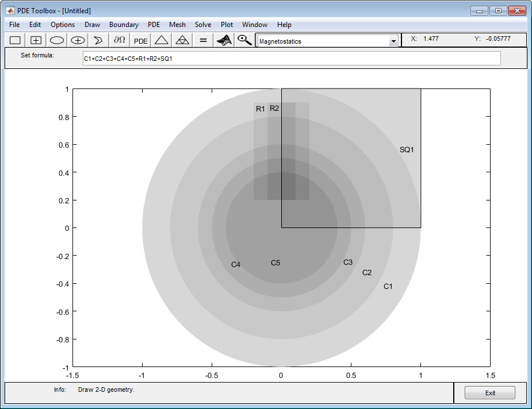The height and width of the screenshot is (409, 532).
Task: Open the PDE menu
Action: 154,25
